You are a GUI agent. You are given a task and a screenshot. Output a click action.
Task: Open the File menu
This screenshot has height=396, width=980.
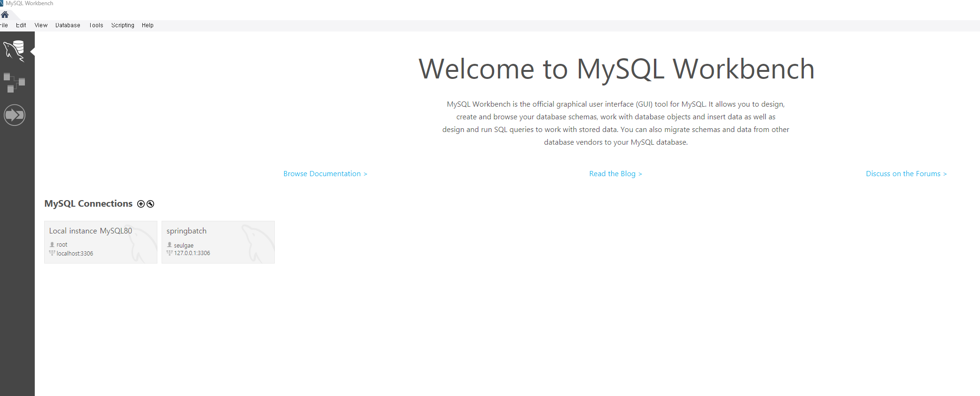(x=4, y=25)
